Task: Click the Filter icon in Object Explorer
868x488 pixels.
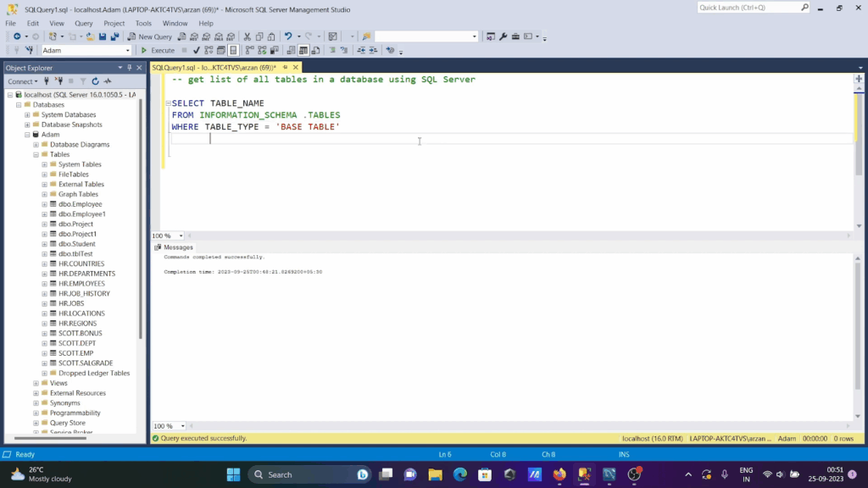Action: (83, 81)
